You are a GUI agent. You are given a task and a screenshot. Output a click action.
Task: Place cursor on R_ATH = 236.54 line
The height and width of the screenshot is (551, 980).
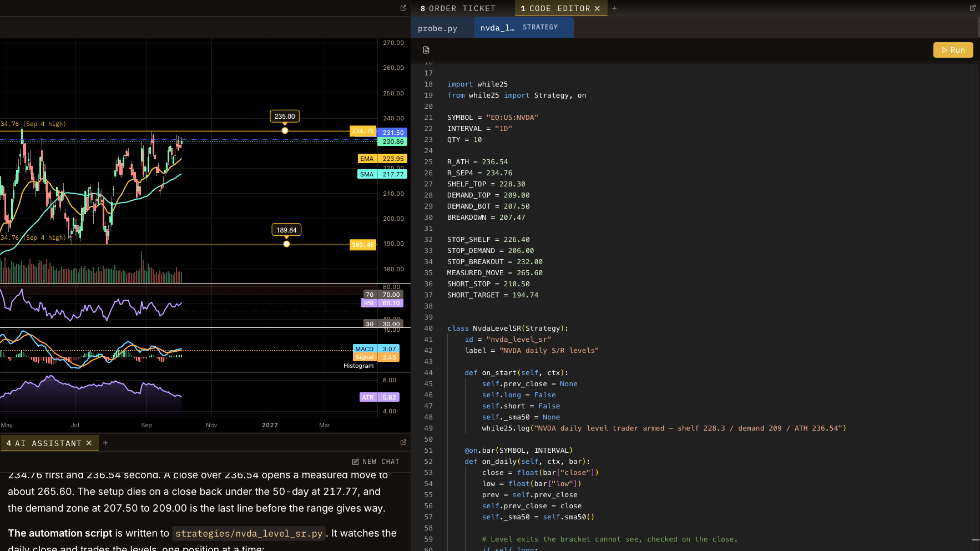pos(477,162)
